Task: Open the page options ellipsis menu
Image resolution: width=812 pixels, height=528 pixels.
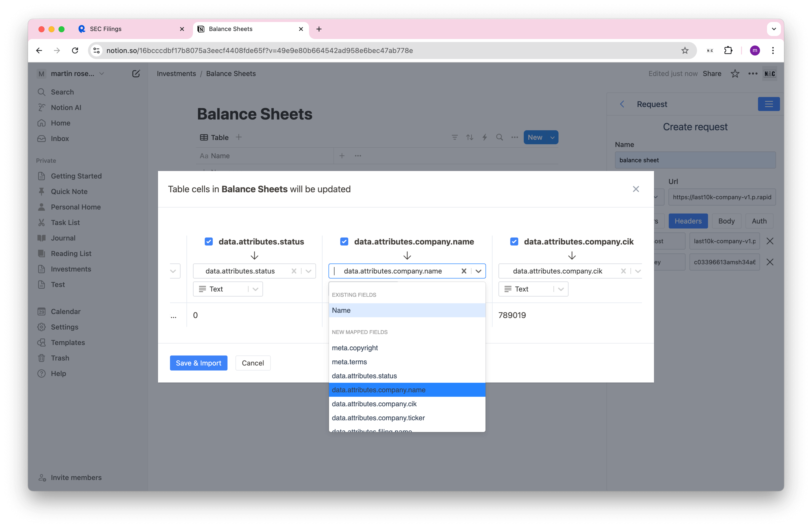Action: pyautogui.click(x=753, y=74)
